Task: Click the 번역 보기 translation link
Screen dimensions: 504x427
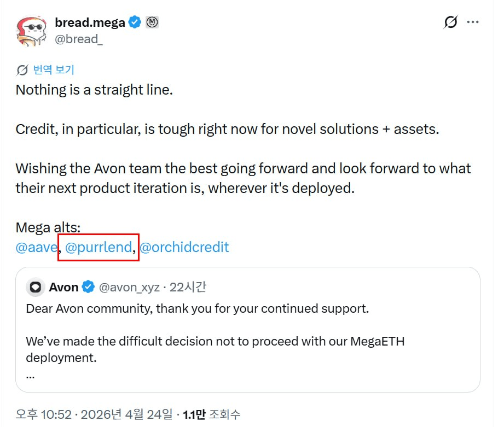Action: coord(54,70)
